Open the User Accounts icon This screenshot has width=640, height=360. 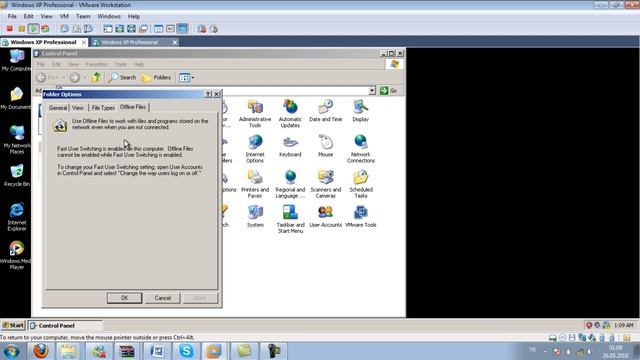tap(325, 216)
